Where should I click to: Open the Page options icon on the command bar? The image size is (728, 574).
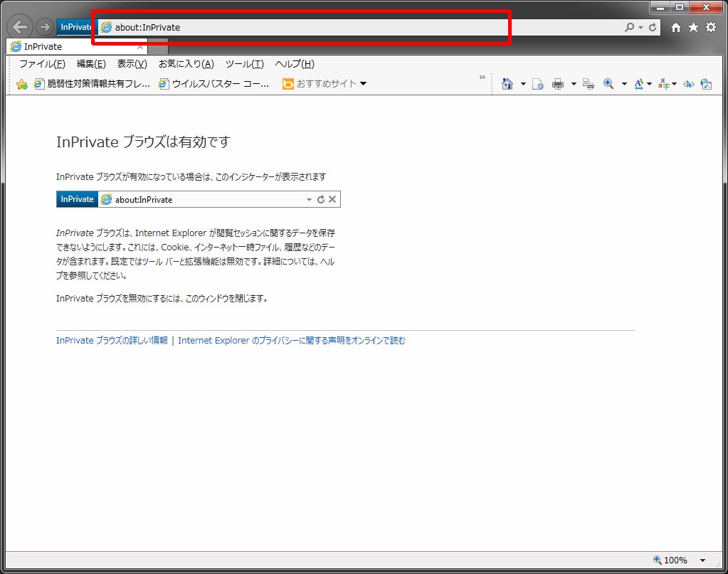(537, 83)
